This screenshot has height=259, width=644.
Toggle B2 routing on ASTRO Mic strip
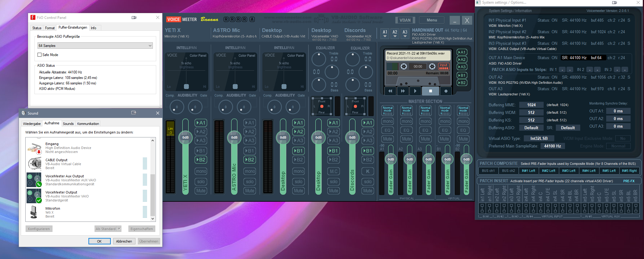tap(250, 160)
